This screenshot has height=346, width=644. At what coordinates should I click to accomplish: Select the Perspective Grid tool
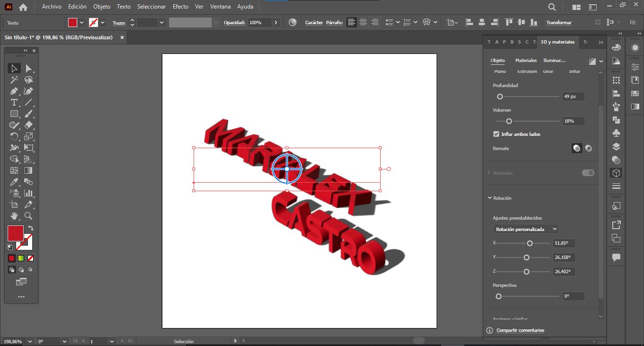tap(28, 159)
